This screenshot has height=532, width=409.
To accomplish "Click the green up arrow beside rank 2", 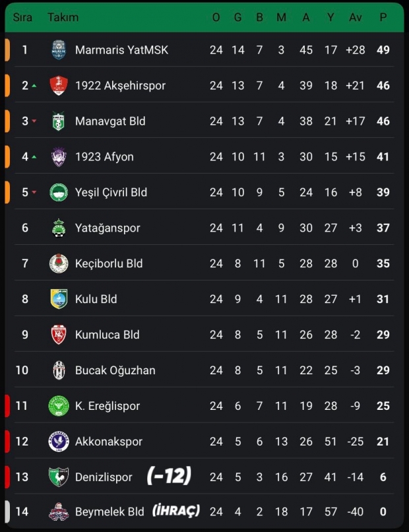I will coord(34,86).
